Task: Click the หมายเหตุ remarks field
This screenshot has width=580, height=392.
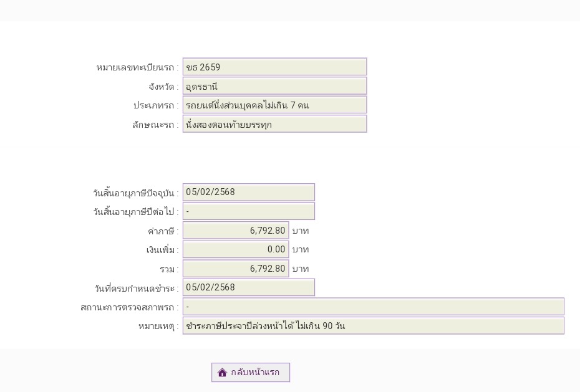Action: pos(373,326)
